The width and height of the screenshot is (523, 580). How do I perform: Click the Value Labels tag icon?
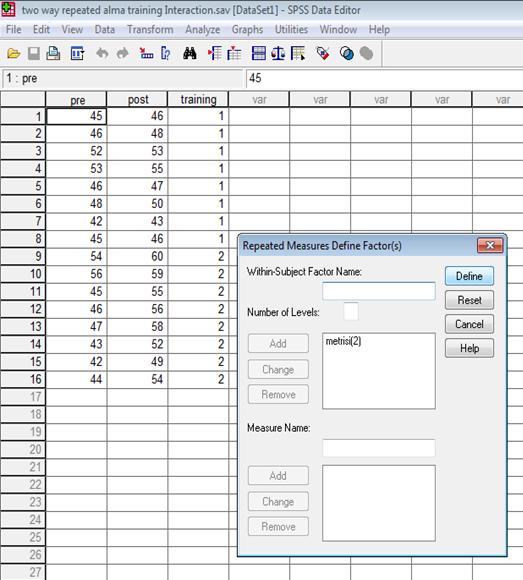pyautogui.click(x=323, y=54)
